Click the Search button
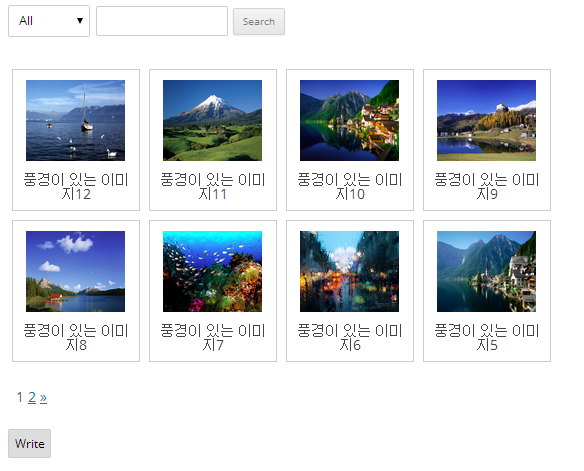The width and height of the screenshot is (584, 471). [x=259, y=22]
